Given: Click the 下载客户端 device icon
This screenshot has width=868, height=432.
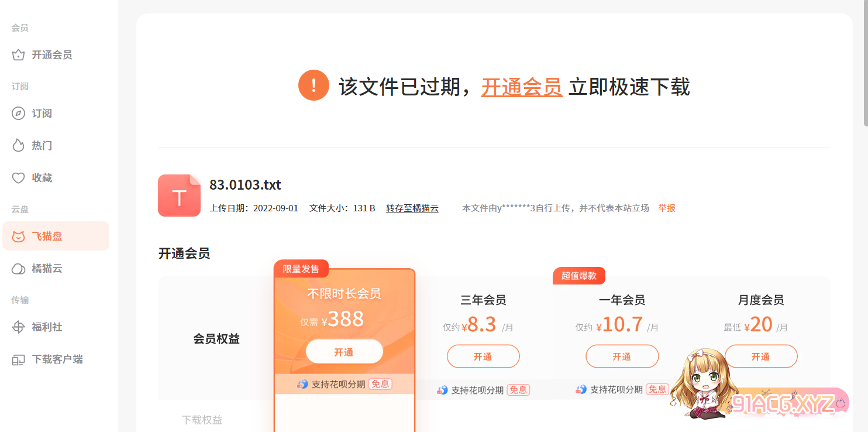Looking at the screenshot, I should (19, 359).
